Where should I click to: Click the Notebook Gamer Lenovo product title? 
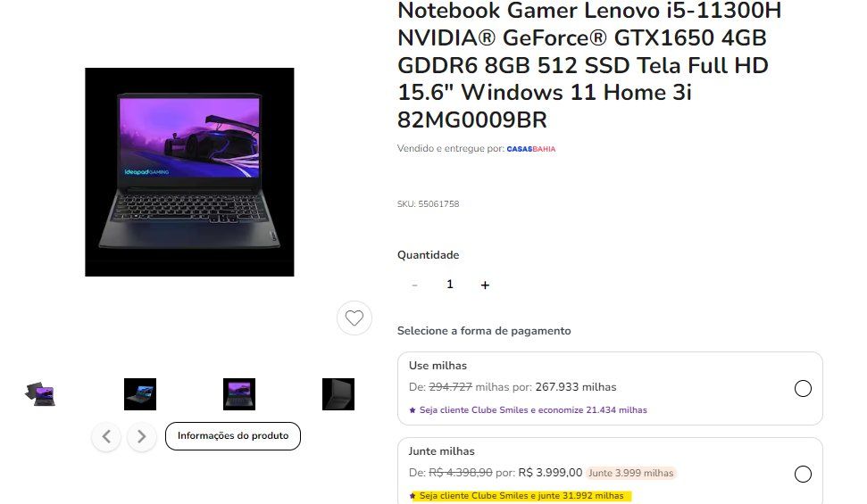point(589,65)
